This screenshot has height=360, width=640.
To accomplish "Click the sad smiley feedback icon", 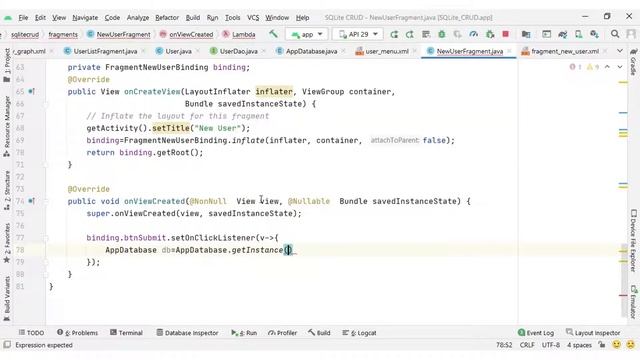I will tap(631, 345).
